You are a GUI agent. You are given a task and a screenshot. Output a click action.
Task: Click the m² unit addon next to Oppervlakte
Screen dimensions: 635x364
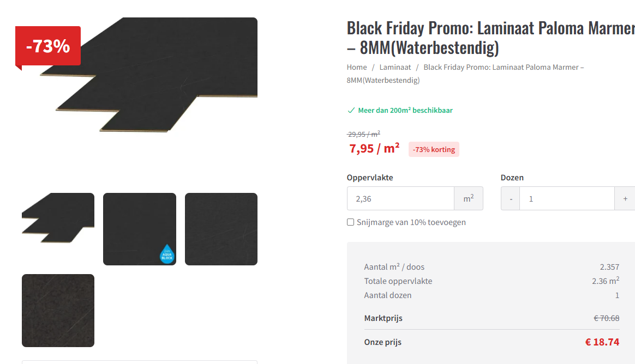click(x=469, y=198)
